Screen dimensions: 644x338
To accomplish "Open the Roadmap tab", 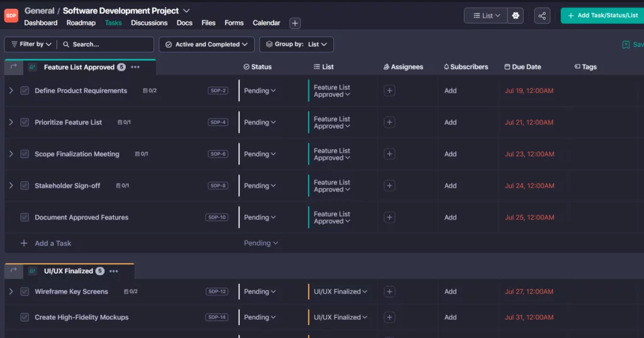I will [x=81, y=23].
